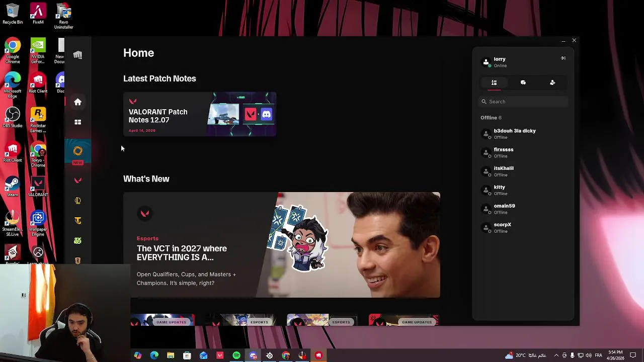
Task: Collapse the friends panel with arrow icon
Action: tap(563, 58)
